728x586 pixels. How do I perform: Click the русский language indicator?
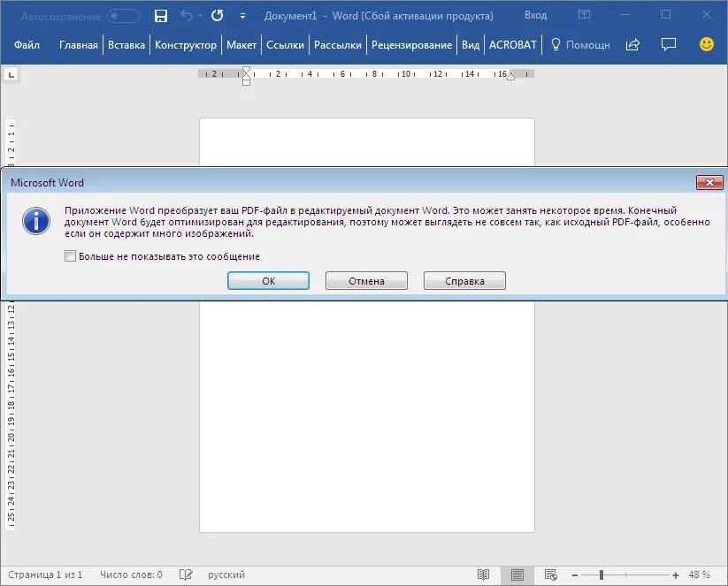(226, 575)
